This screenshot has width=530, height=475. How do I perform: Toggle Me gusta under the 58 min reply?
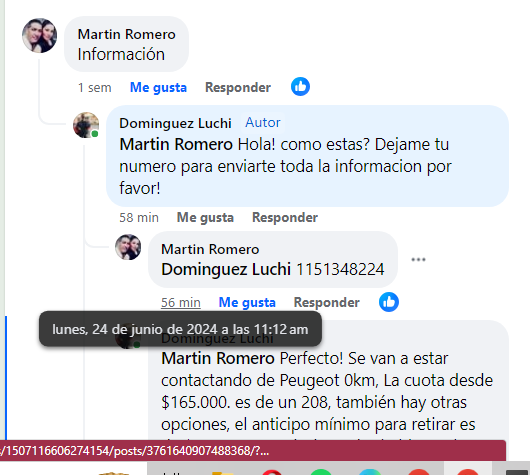(205, 217)
